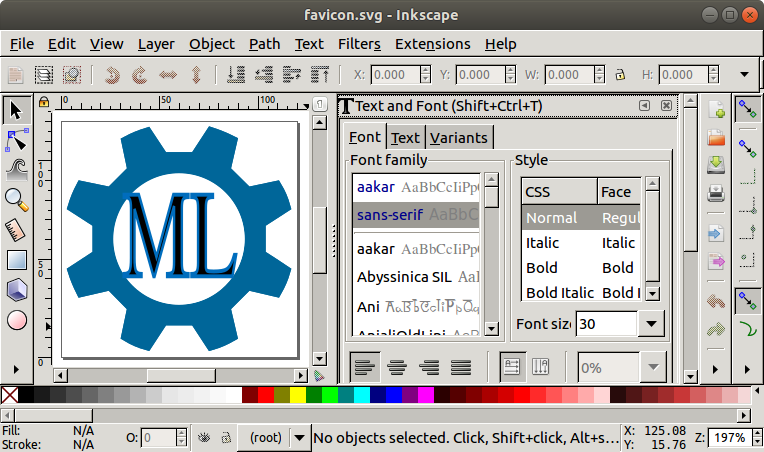This screenshot has height=452, width=764.
Task: Create a new document icon
Action: click(716, 109)
